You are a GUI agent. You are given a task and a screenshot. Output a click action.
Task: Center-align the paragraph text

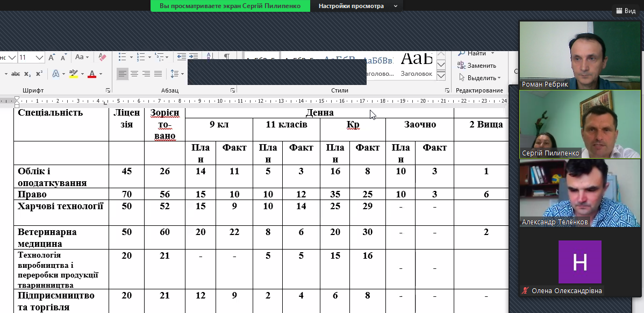pyautogui.click(x=134, y=74)
